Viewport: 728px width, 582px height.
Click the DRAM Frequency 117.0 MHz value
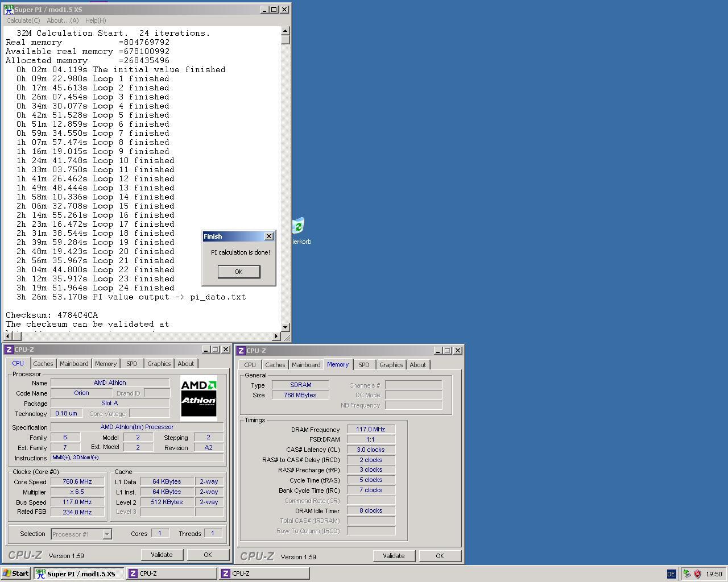click(x=371, y=430)
